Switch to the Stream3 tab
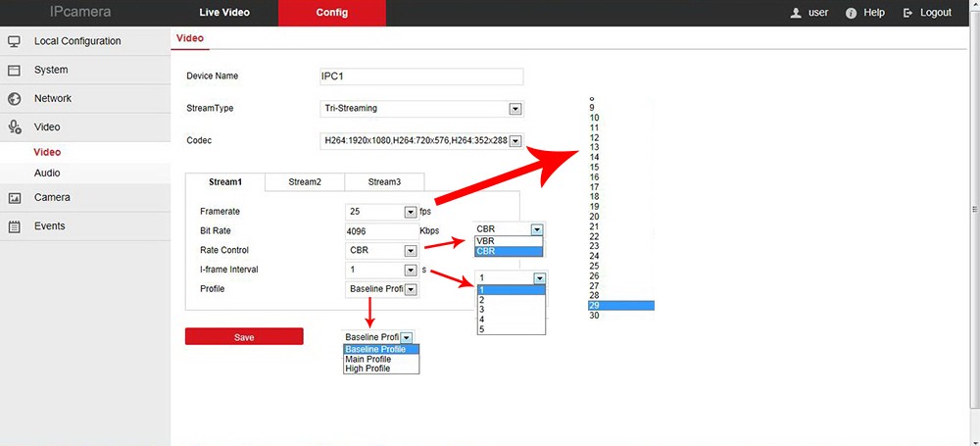Viewport: 980px width, 446px height. (x=384, y=181)
